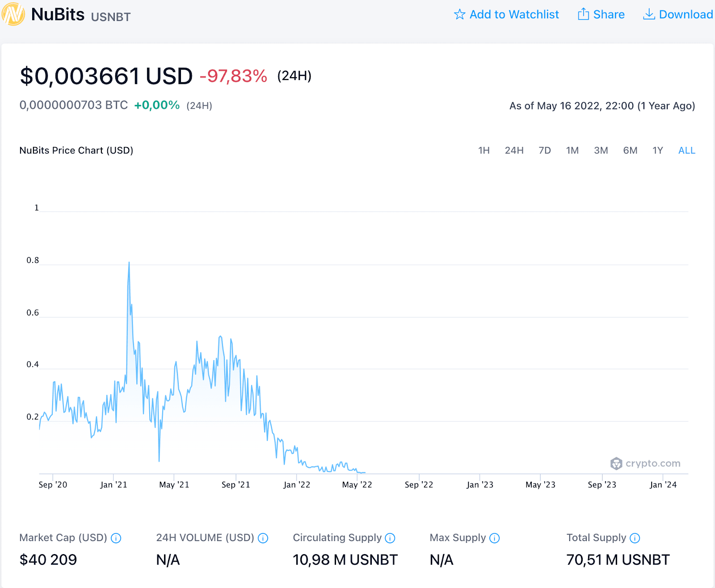715x588 pixels.
Task: Click the Add to Watchlist star icon
Action: pos(459,14)
